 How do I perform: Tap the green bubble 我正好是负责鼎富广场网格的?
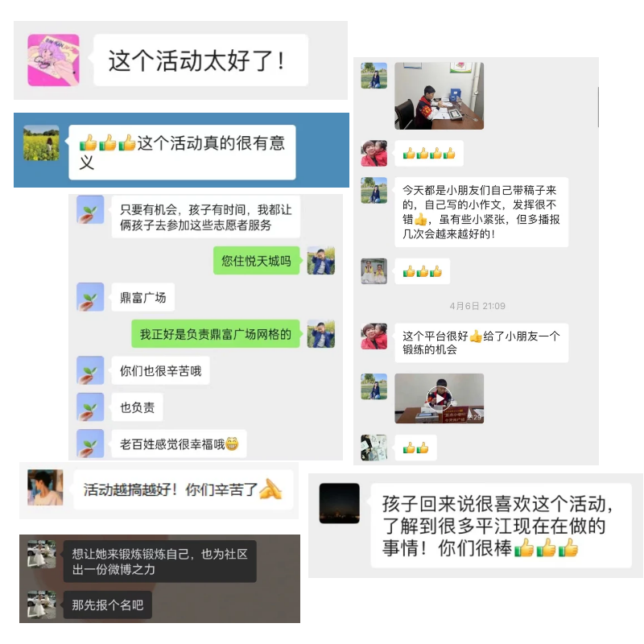tap(216, 334)
